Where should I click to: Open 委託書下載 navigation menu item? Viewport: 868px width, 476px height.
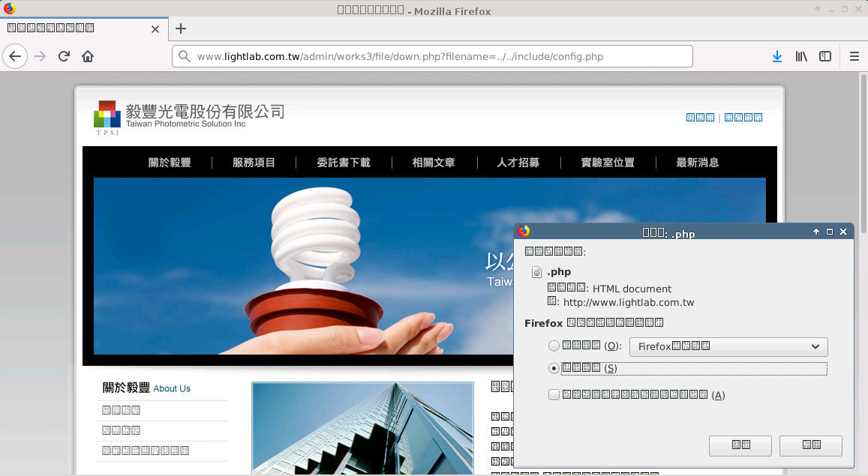pos(343,163)
